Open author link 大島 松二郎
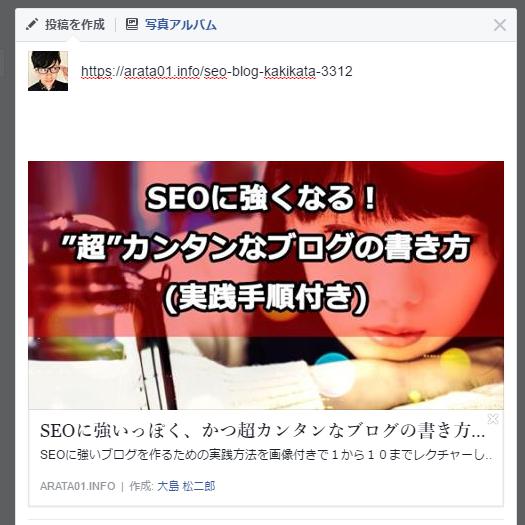The image size is (525, 525). pos(186,486)
